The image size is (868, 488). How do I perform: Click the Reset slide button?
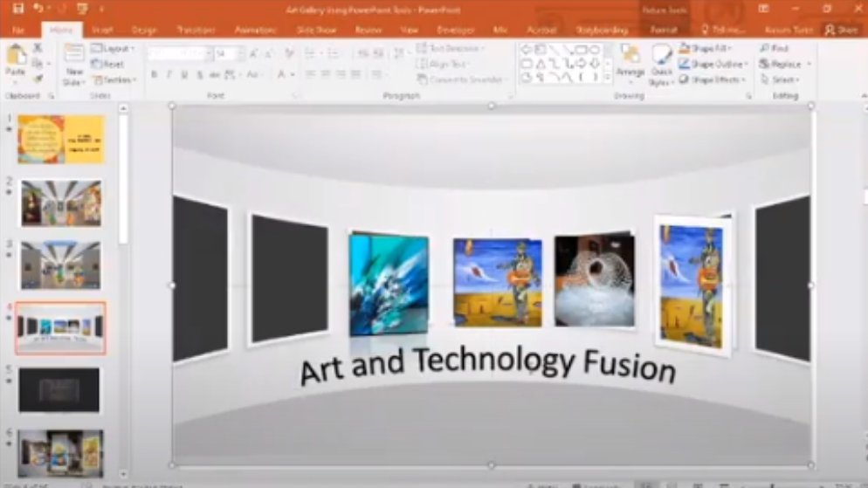click(x=108, y=65)
